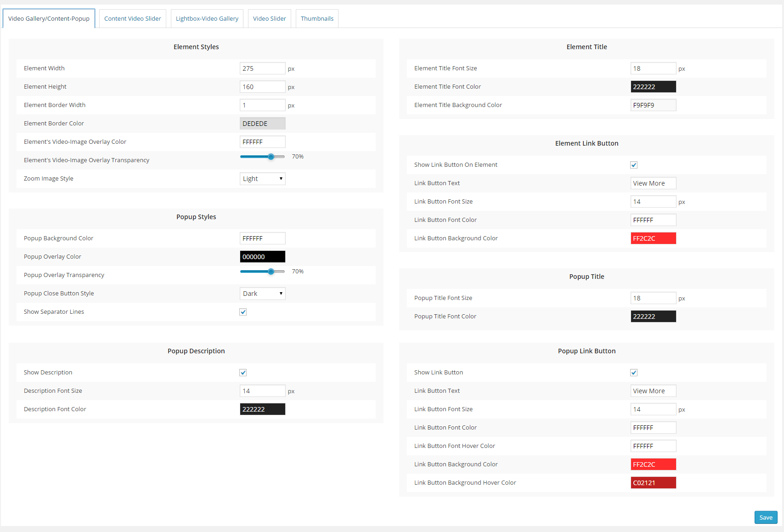Click the Save button
The width and height of the screenshot is (784, 532).
click(x=766, y=517)
